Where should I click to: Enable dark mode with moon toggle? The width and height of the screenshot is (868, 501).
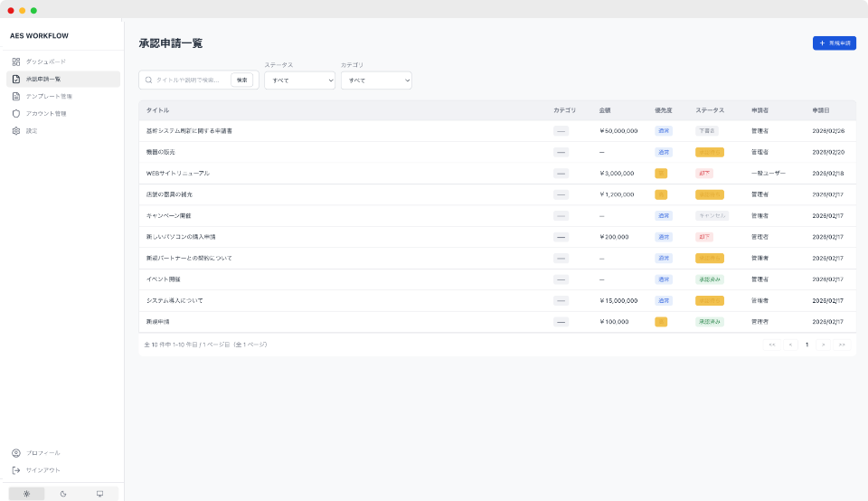click(x=63, y=494)
